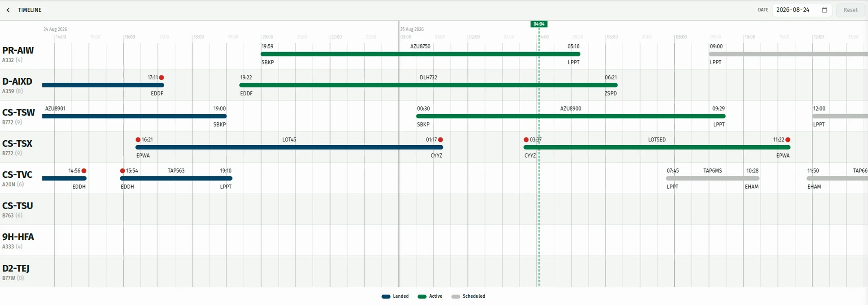Click the red dot next to 11:22
This screenshot has width=868, height=305.
[x=788, y=139]
